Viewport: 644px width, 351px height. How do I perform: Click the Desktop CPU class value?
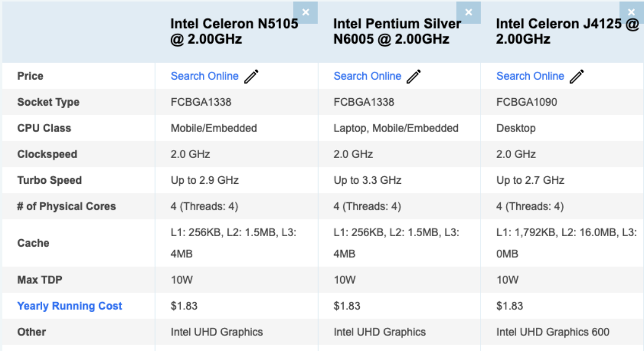coord(516,128)
